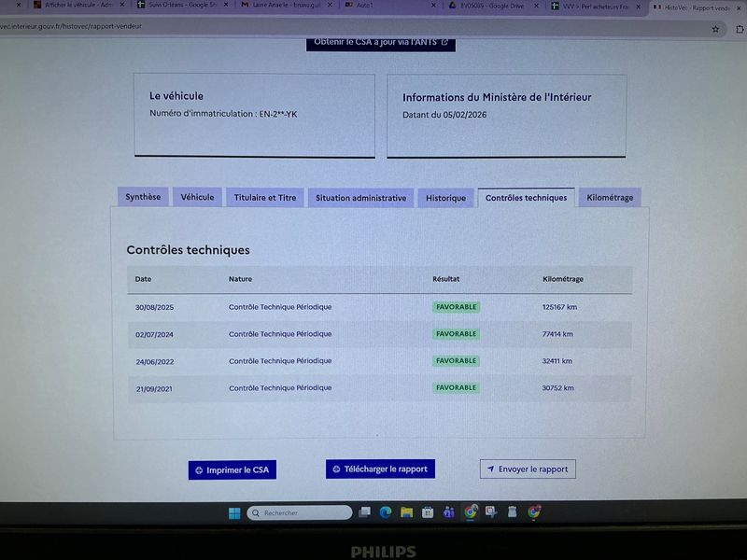
Task: Click the FAVORABLE badge in the 02/07/2024 row
Action: tap(456, 334)
